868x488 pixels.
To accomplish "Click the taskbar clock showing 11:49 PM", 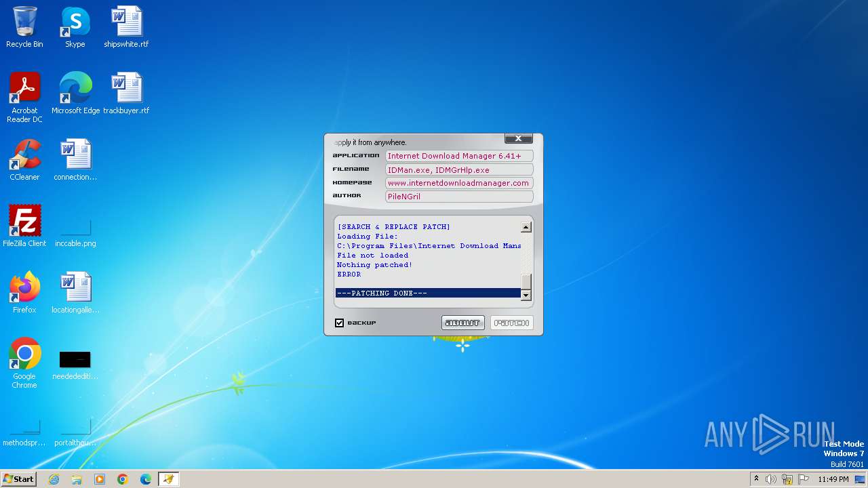I will click(x=833, y=479).
